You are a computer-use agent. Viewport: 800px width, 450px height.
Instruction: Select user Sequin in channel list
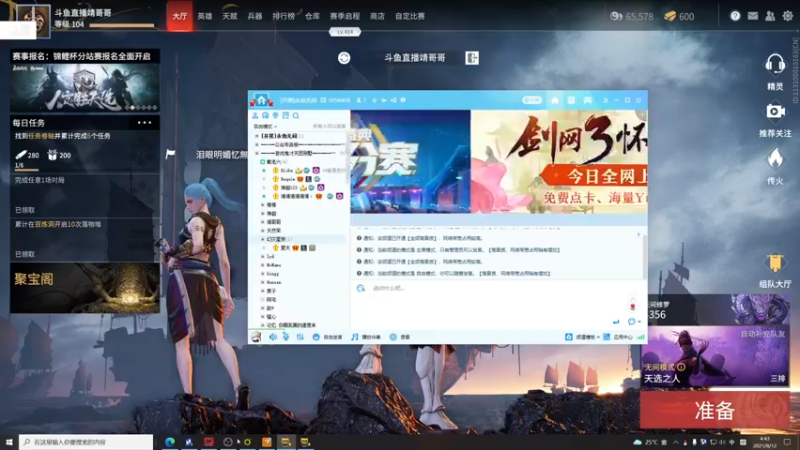pyautogui.click(x=288, y=179)
